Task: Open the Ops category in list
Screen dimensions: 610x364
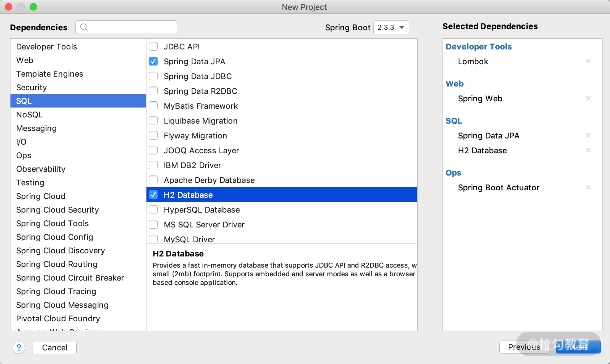Action: [x=78, y=155]
